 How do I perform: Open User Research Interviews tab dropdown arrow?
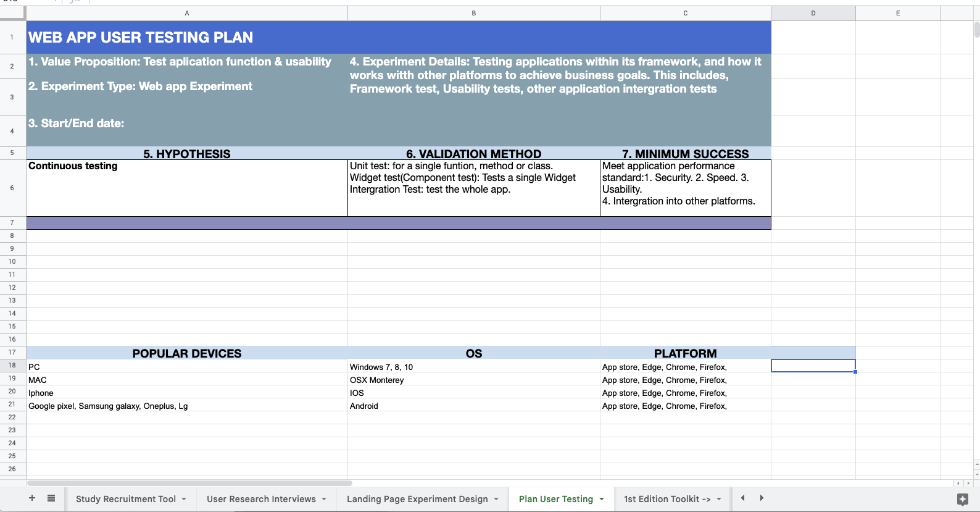[324, 499]
